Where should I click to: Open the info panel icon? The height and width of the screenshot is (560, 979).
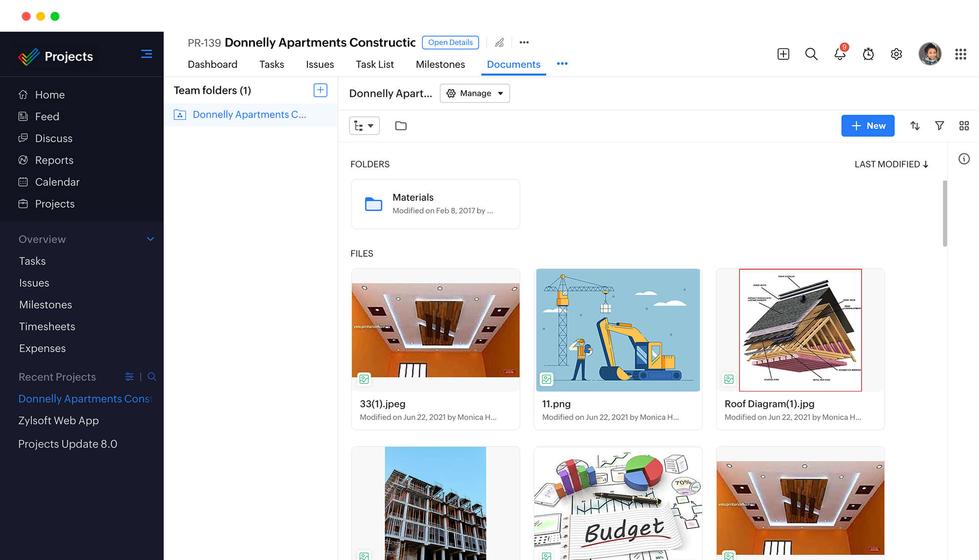click(964, 159)
